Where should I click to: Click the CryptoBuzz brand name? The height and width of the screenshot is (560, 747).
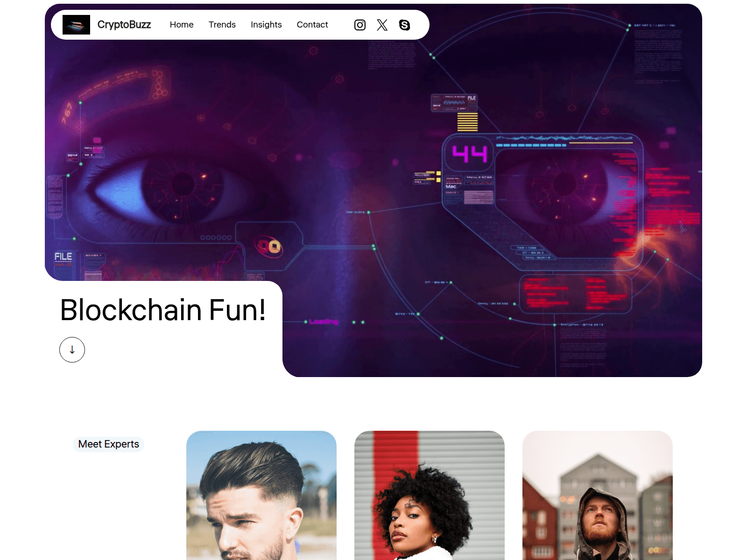click(124, 25)
